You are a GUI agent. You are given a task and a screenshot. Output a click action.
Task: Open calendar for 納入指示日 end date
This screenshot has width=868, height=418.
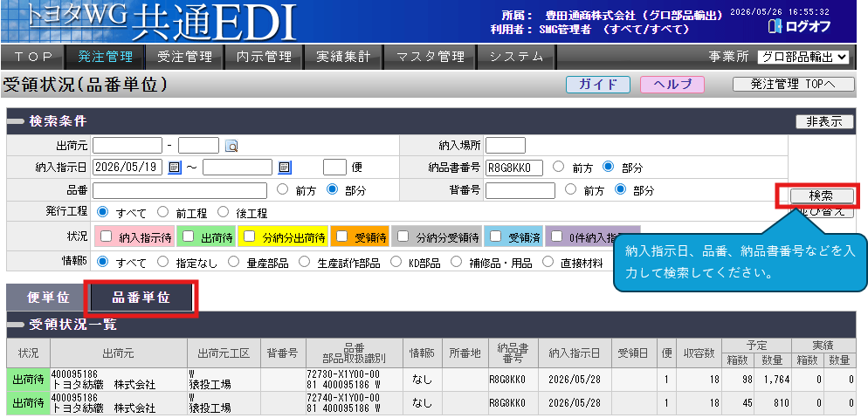tap(285, 168)
